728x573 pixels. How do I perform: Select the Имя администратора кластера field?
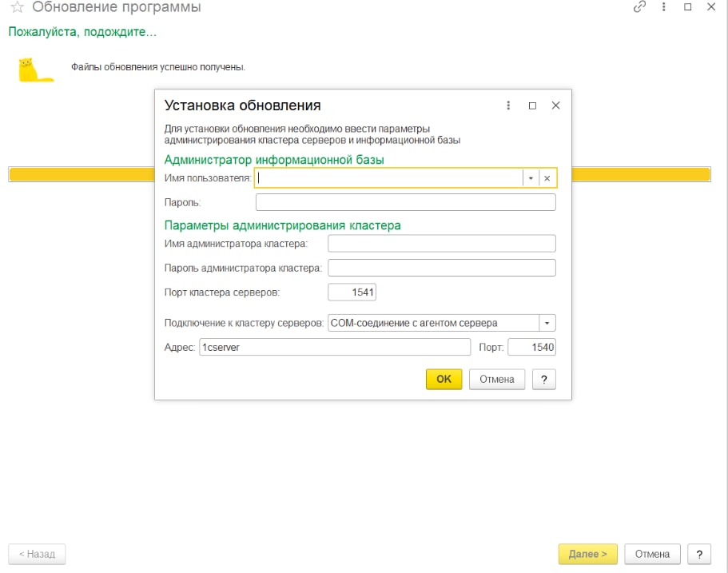point(442,243)
